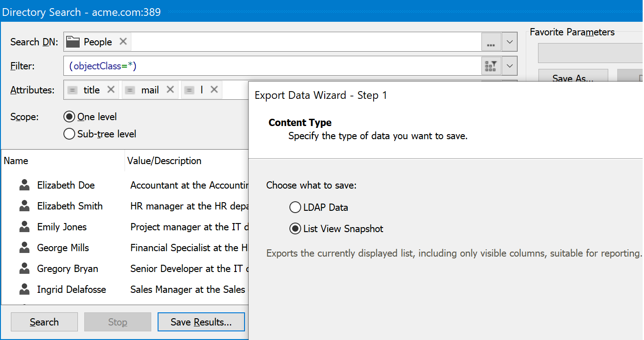
Task: Click the user icon beside Elizabeth Smith
Action: click(24, 206)
